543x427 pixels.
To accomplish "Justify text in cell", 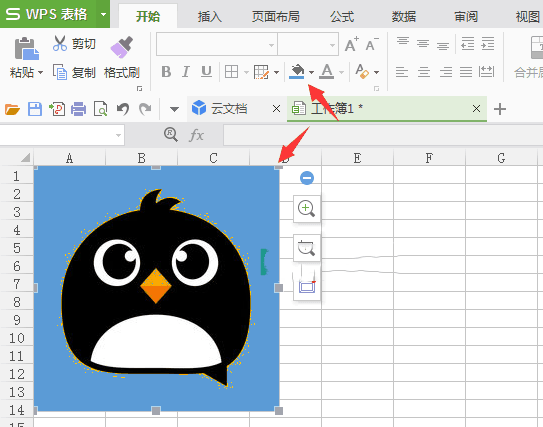I will point(466,72).
